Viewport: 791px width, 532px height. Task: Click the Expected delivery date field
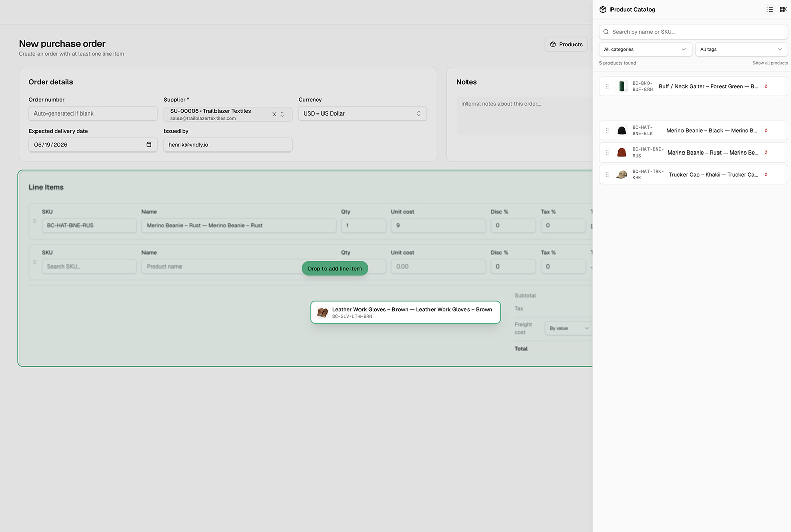pyautogui.click(x=93, y=145)
